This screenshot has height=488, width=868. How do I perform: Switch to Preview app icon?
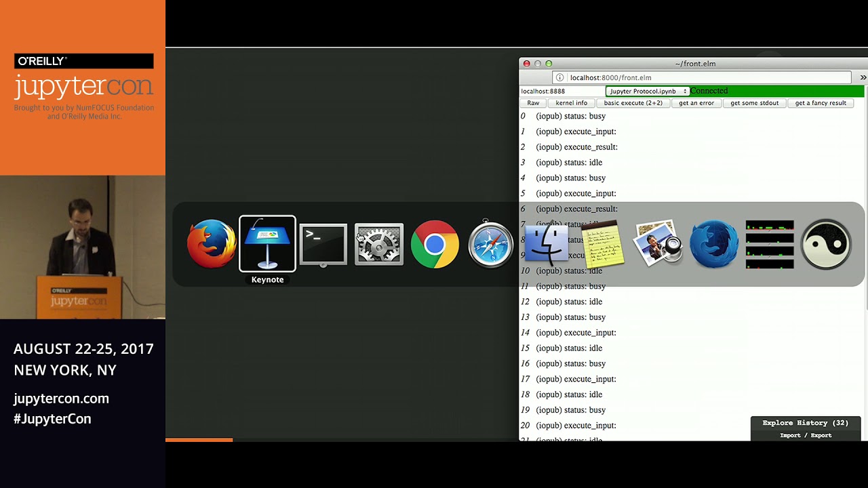(658, 243)
